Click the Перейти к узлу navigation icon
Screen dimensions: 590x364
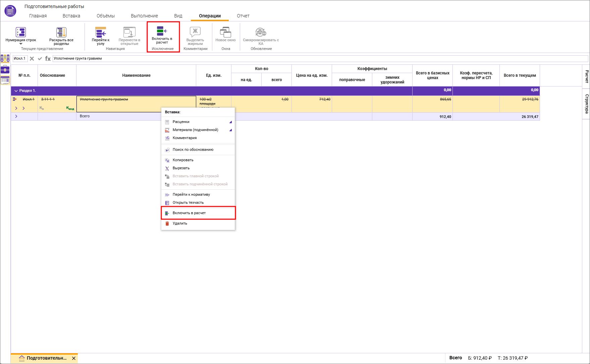point(101,33)
